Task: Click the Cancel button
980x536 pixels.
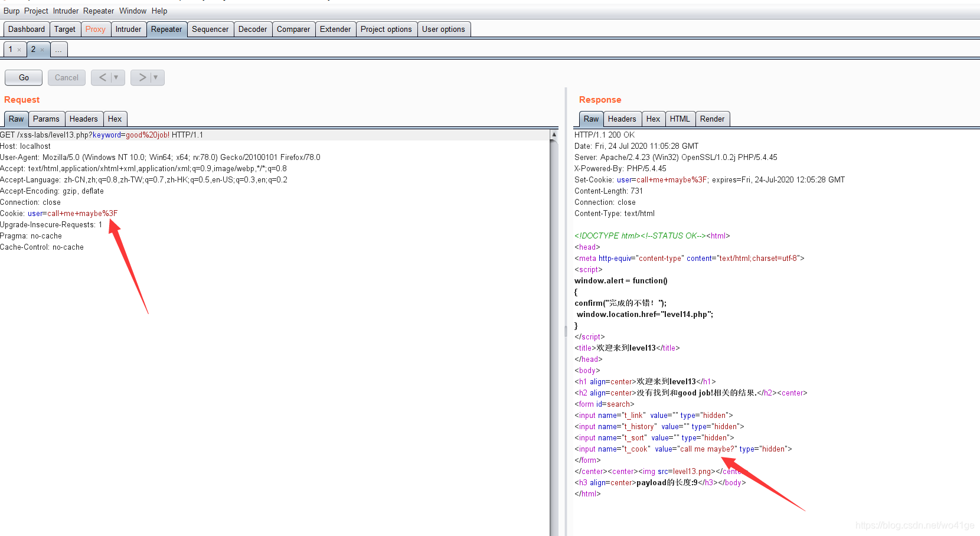Action: [x=67, y=77]
